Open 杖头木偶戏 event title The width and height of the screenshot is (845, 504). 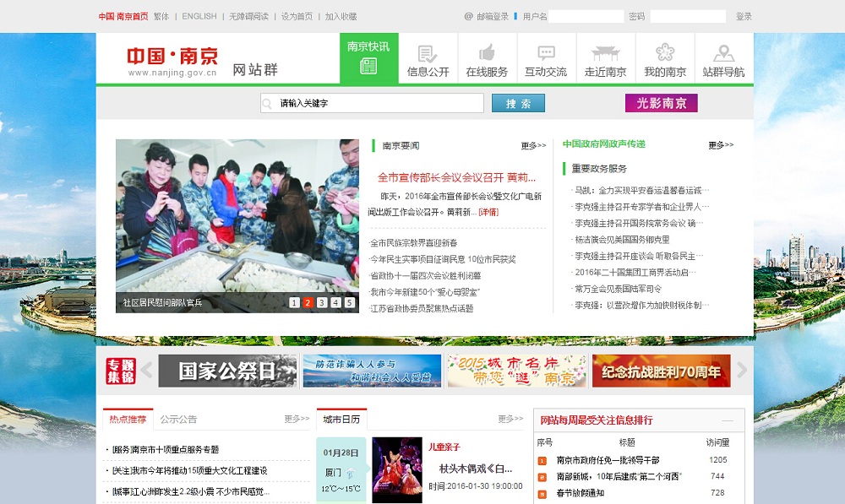tap(475, 469)
